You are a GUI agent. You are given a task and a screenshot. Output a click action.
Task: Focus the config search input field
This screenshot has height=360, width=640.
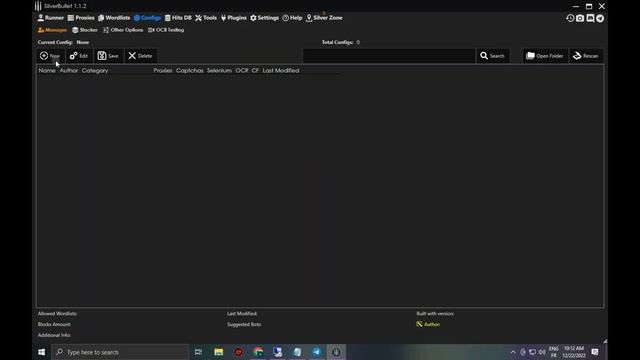(x=389, y=56)
